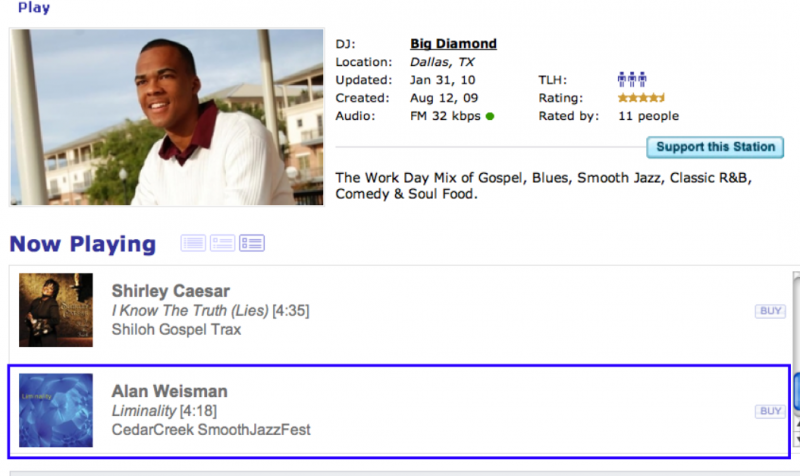Image resolution: width=800 pixels, height=476 pixels.
Task: Click the Alan Weisman artist name
Action: [169, 391]
